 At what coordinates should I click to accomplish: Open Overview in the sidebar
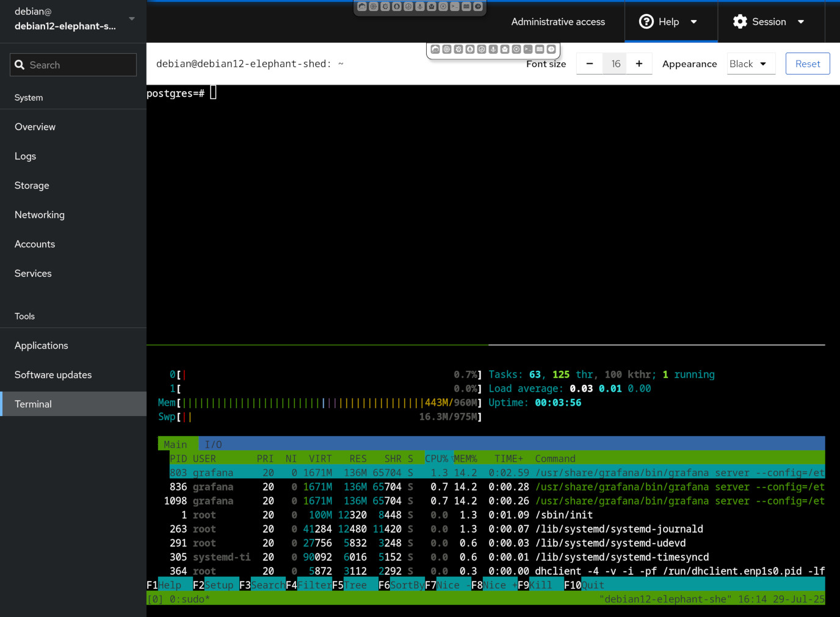(x=35, y=126)
